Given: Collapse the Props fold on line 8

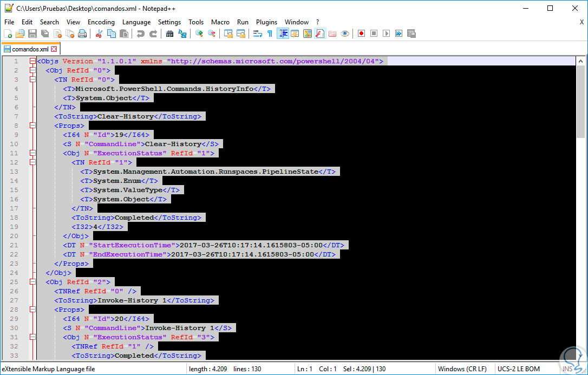Looking at the screenshot, I should (x=32, y=126).
